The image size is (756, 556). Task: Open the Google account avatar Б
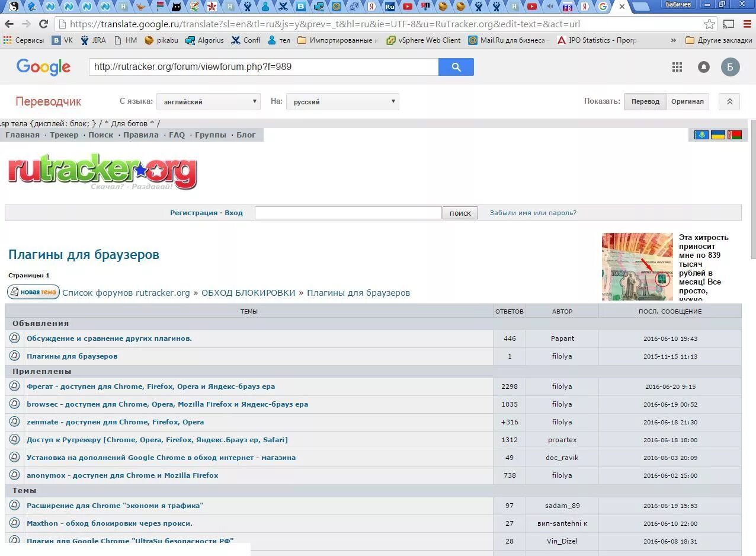730,67
